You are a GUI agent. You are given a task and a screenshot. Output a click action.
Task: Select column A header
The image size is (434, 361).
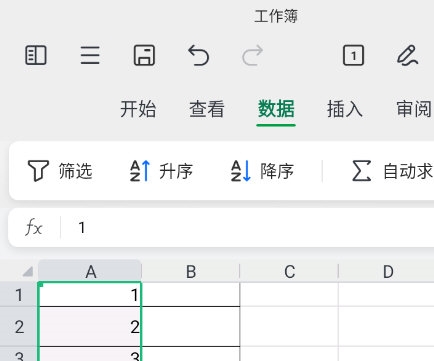(90, 271)
